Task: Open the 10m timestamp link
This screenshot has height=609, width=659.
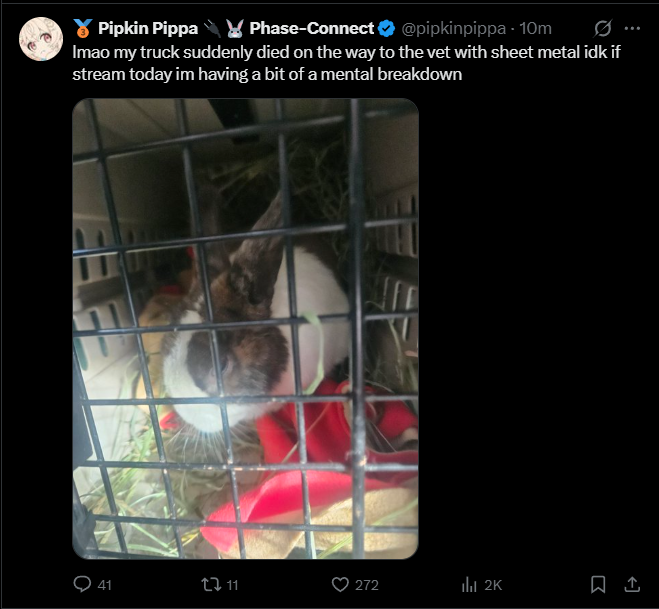Action: click(x=535, y=29)
